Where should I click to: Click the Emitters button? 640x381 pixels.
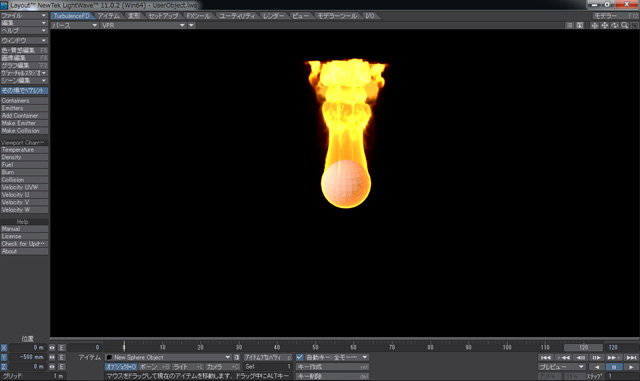click(x=24, y=108)
